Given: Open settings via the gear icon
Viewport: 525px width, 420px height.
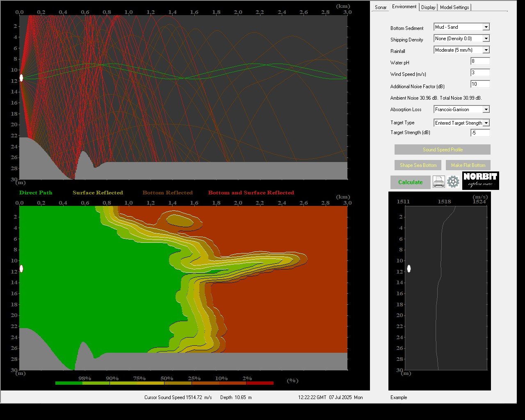Looking at the screenshot, I should click(453, 182).
